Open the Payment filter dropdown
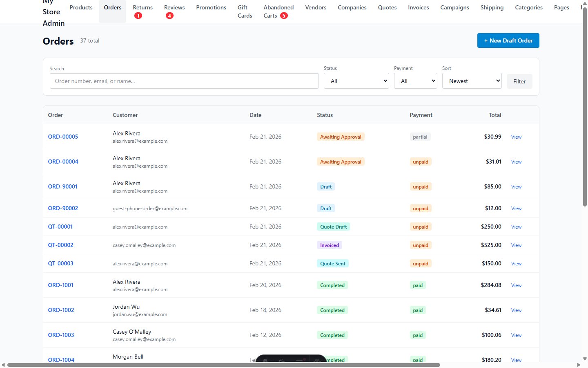This screenshot has width=588, height=368. (x=415, y=81)
